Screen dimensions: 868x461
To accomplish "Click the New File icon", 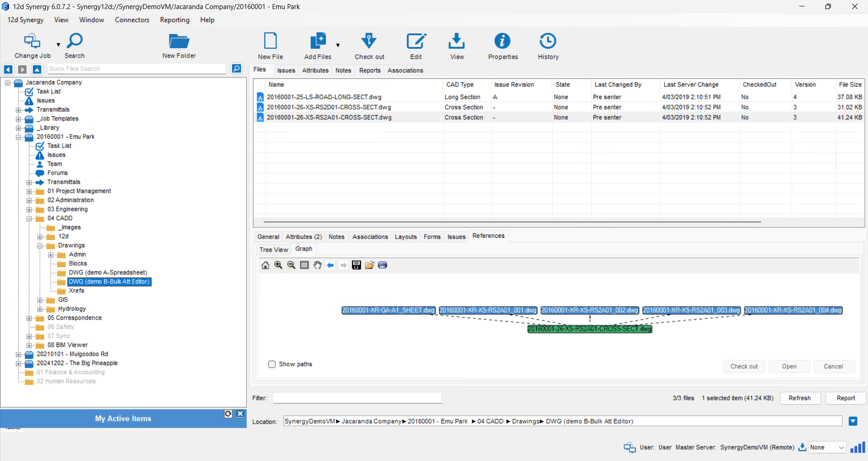I will 270,41.
